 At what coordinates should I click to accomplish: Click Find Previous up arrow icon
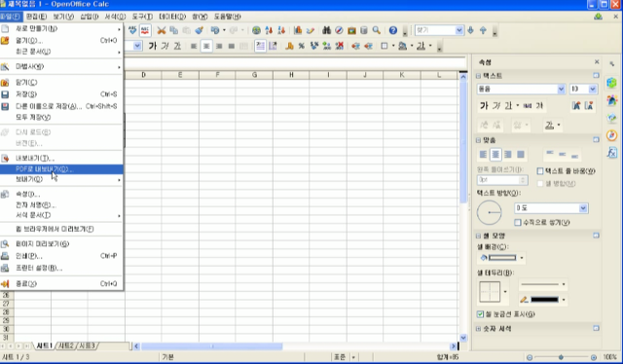click(483, 30)
